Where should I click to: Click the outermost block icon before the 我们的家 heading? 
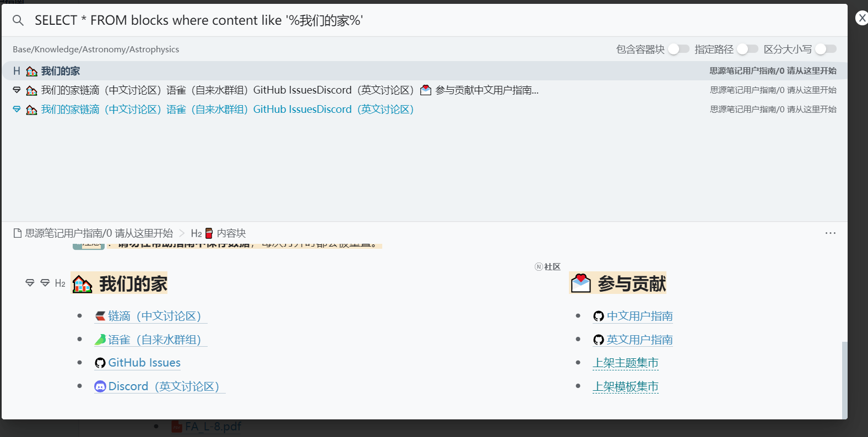[x=30, y=283]
